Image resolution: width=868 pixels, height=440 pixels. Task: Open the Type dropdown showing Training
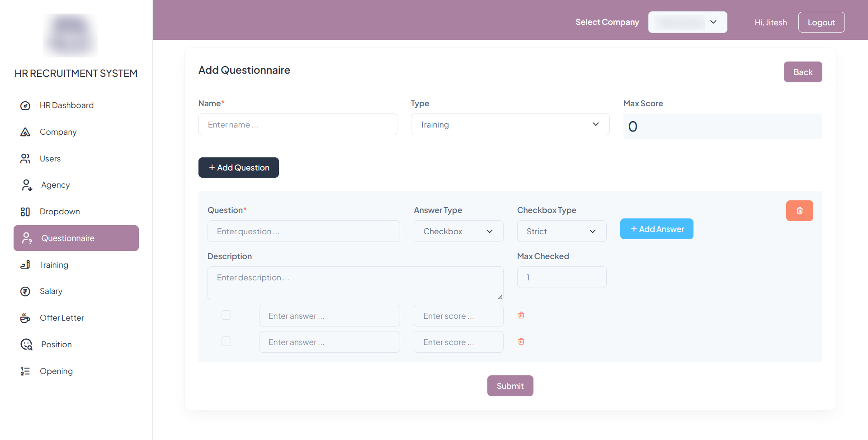[510, 124]
